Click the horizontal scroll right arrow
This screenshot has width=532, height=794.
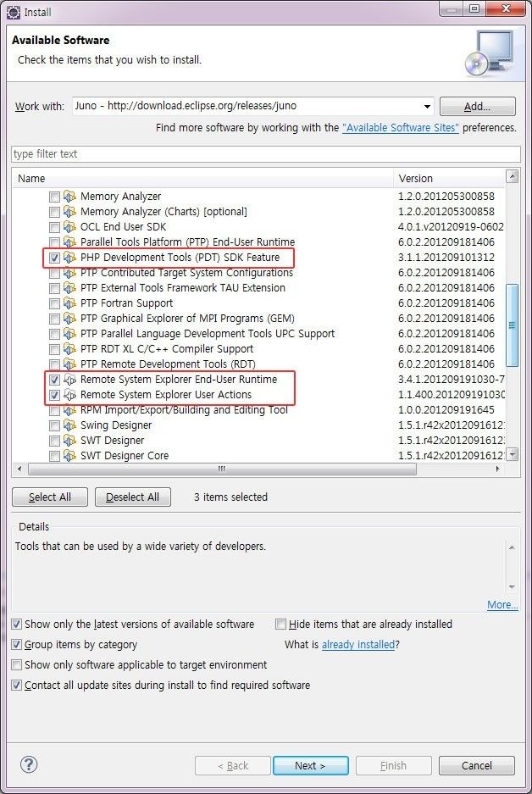click(498, 469)
